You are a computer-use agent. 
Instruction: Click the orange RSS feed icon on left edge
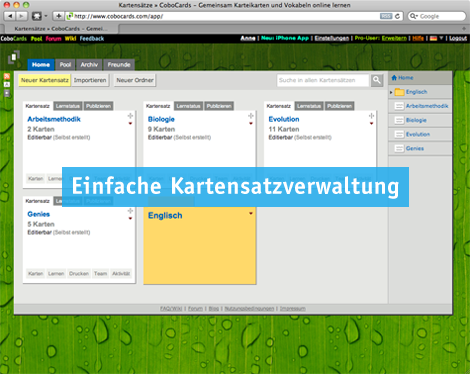pyautogui.click(x=7, y=76)
